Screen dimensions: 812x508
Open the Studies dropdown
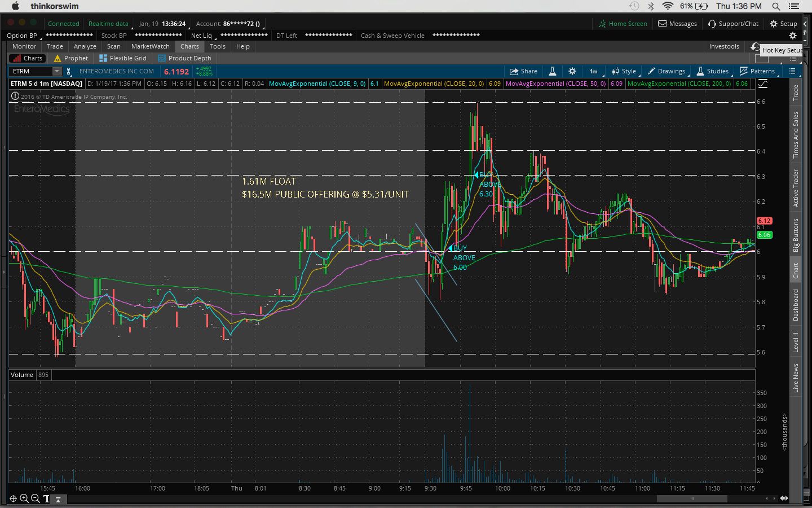tap(713, 71)
